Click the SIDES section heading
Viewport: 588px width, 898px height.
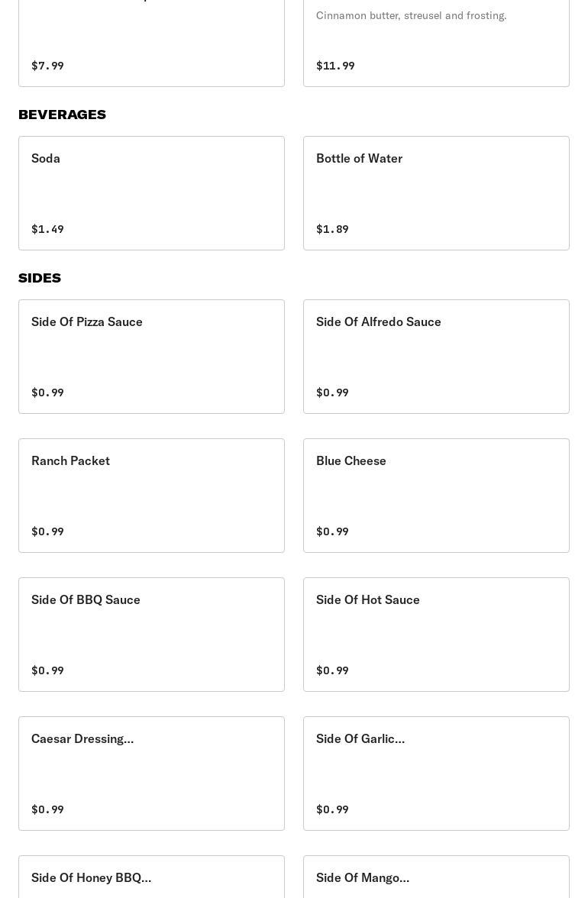coord(40,278)
